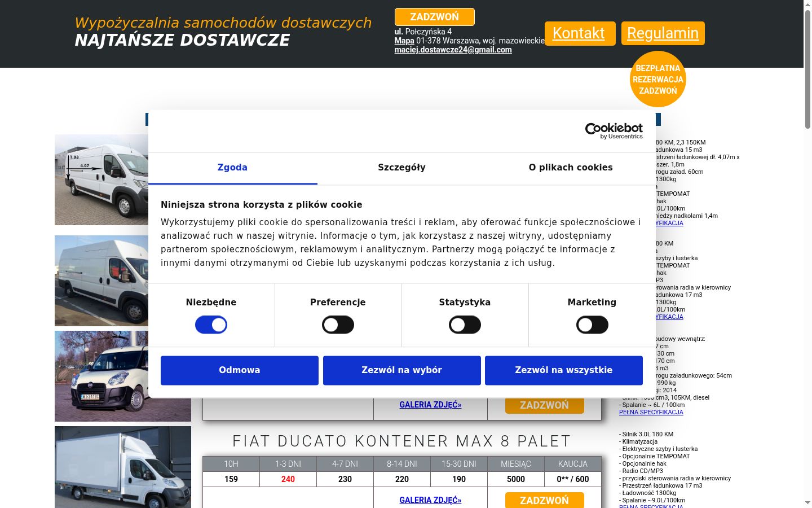Screen dimensions: 812x508
Task: Click the Wypożyczalnia samochodów dostawczych tagline
Action: point(223,23)
